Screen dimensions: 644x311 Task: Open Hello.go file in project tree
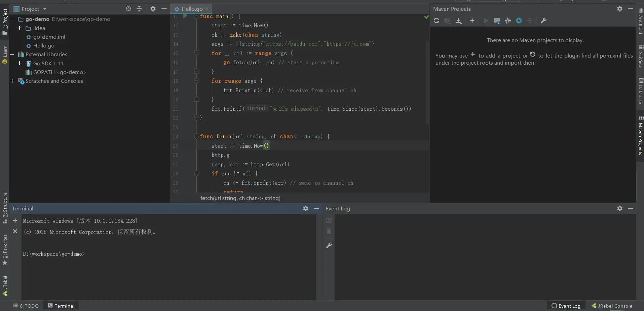43,46
